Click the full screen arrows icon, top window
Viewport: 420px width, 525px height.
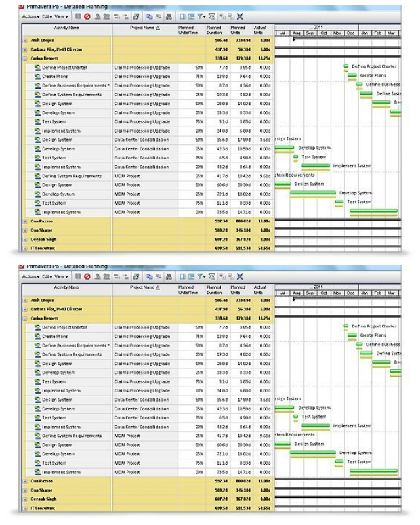pos(240,16)
